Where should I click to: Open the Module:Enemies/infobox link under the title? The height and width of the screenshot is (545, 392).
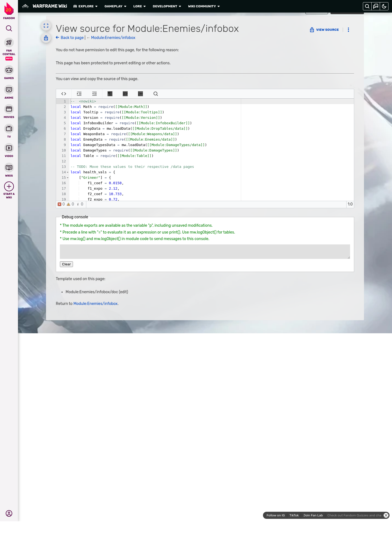click(113, 38)
